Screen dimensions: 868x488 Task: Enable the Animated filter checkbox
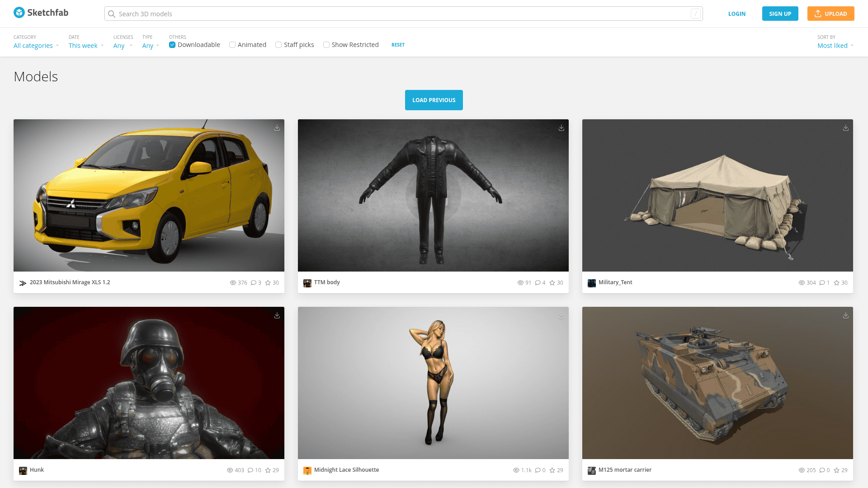tap(232, 45)
